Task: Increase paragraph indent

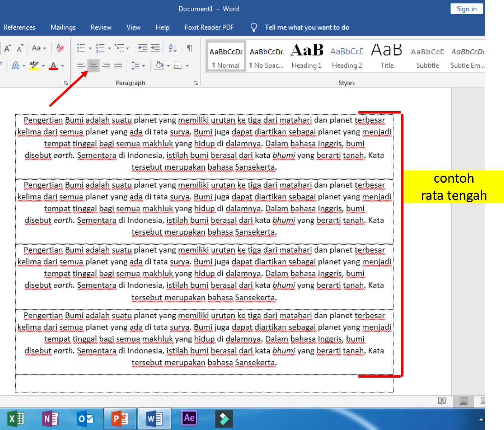Action: click(x=155, y=48)
